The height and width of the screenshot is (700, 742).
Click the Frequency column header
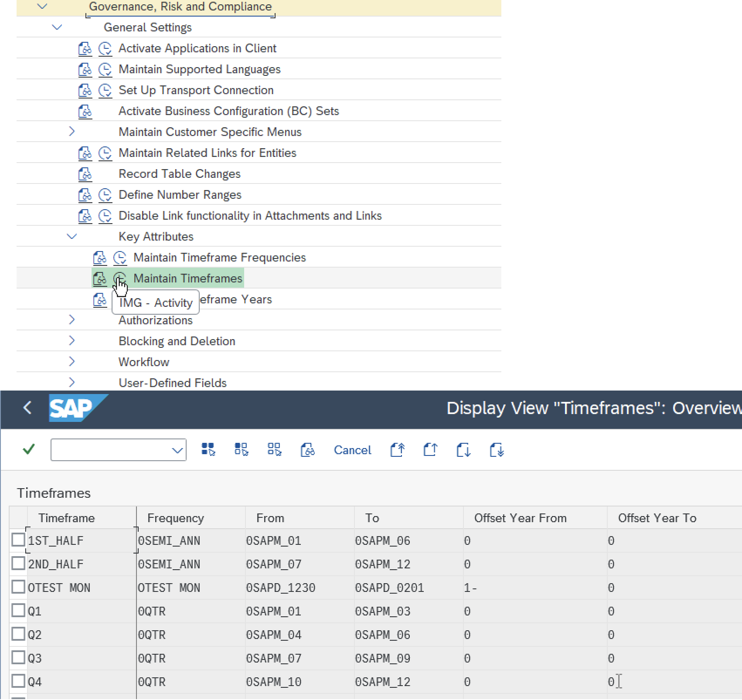click(x=191, y=518)
